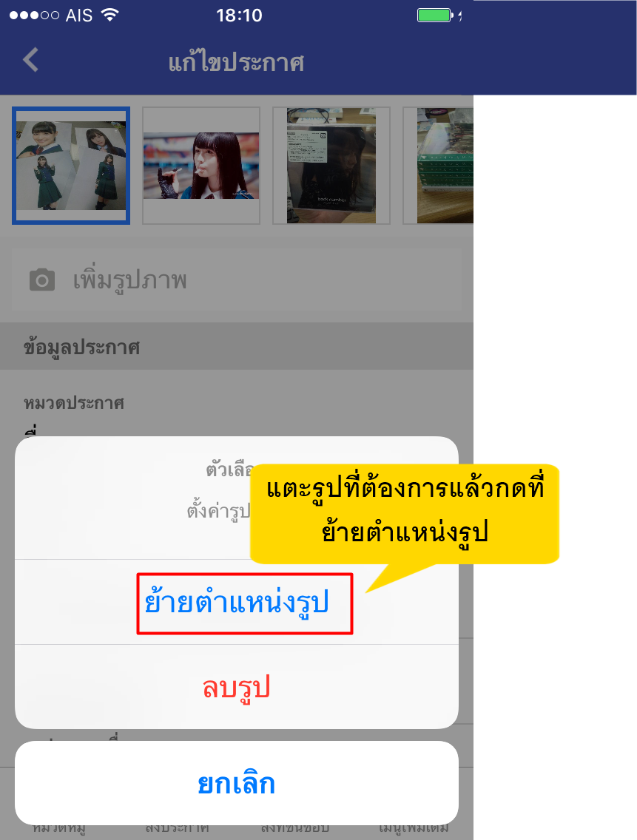Tap the signal strength dots
Viewport: 637px width, 840px height.
34,15
